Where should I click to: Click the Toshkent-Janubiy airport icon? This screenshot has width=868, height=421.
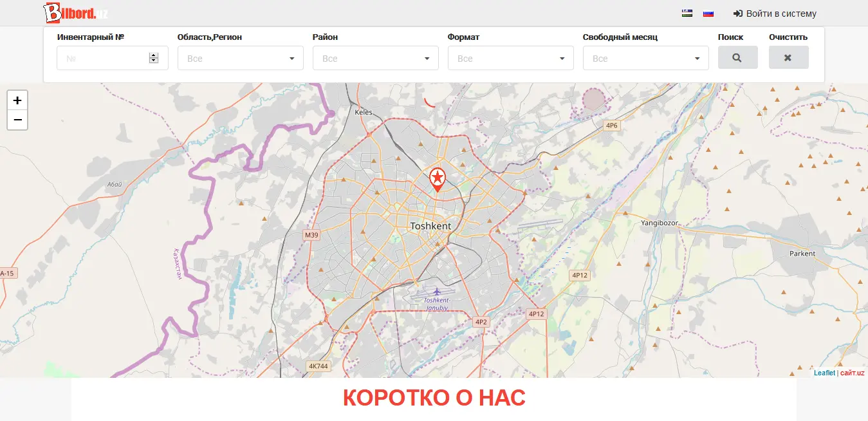(436, 292)
